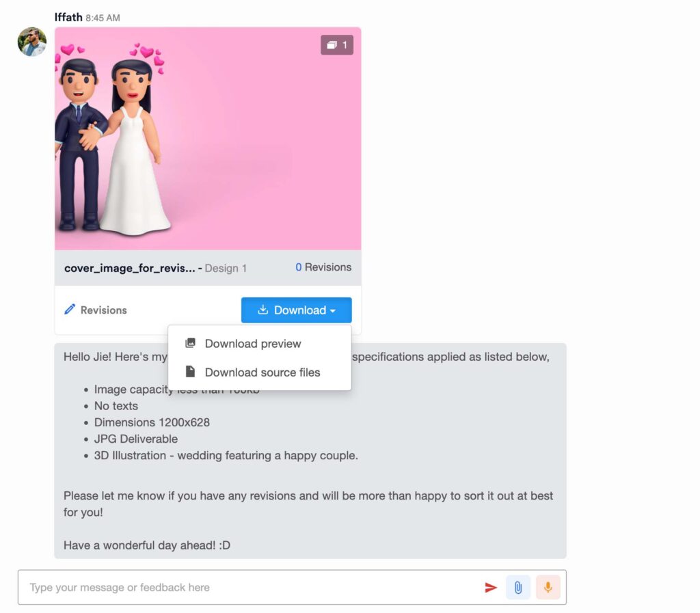Screen dimensions: 700x613
Task: Click the Download preview picture icon
Action: tap(190, 343)
